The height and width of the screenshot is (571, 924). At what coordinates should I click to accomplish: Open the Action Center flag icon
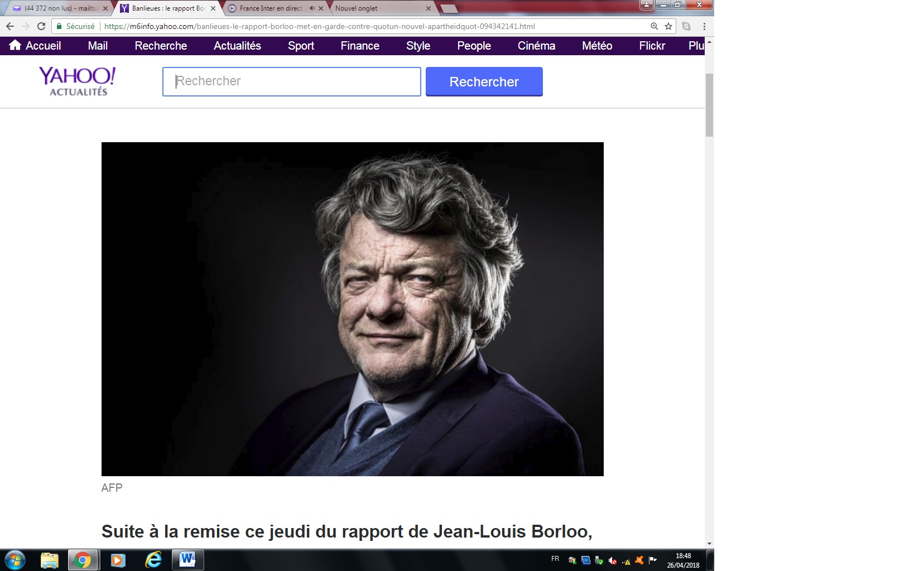pyautogui.click(x=653, y=560)
